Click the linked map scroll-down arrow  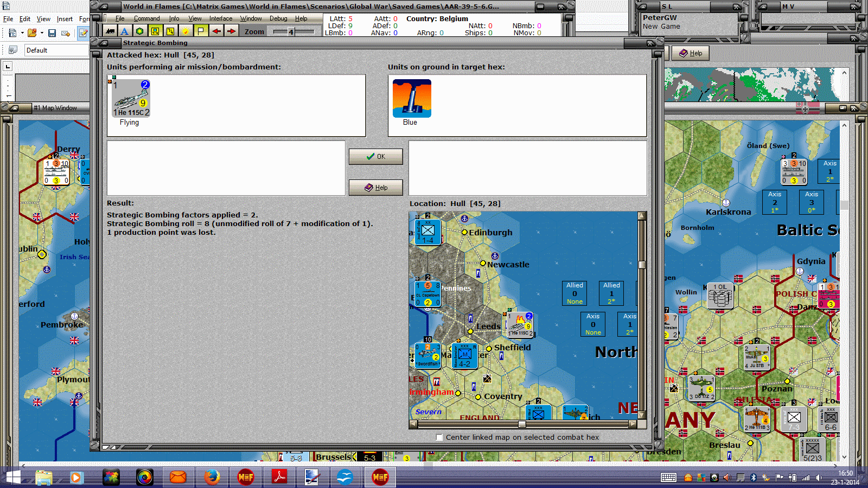point(642,415)
